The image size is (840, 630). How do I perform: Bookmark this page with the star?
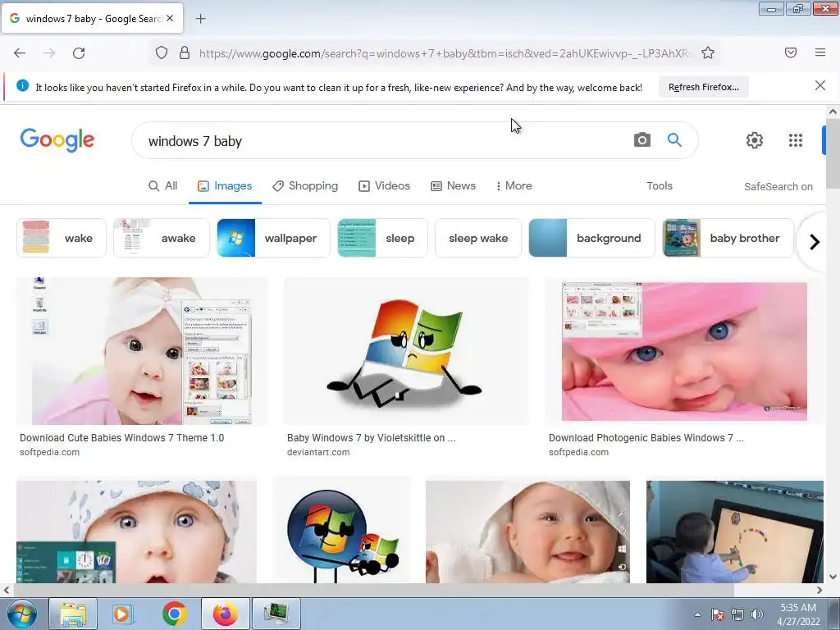pos(708,52)
